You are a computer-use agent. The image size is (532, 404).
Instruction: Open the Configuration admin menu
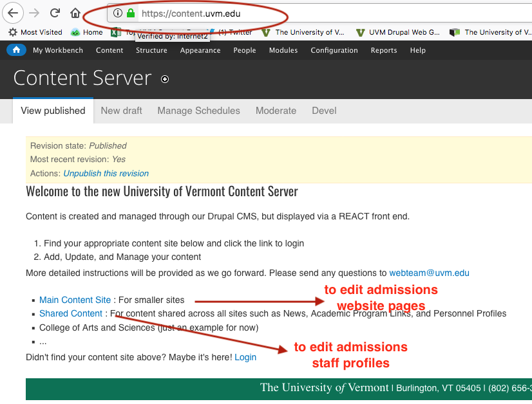pyautogui.click(x=334, y=50)
